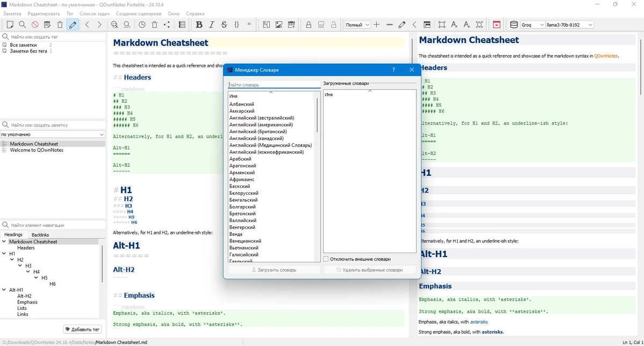Open the llama3-70b-8192 model dropdown
This screenshot has width=644, height=346.
coord(569,25)
